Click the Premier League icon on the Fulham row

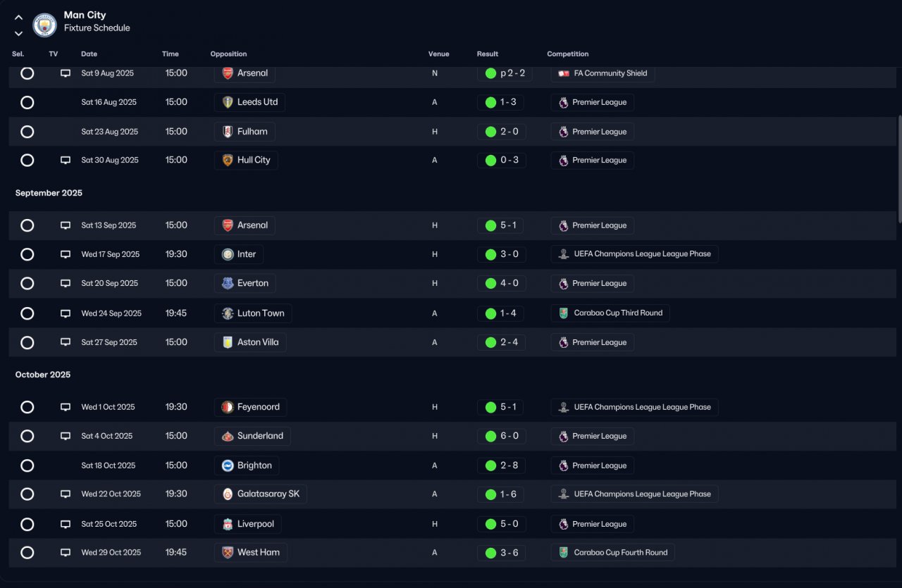pyautogui.click(x=563, y=132)
